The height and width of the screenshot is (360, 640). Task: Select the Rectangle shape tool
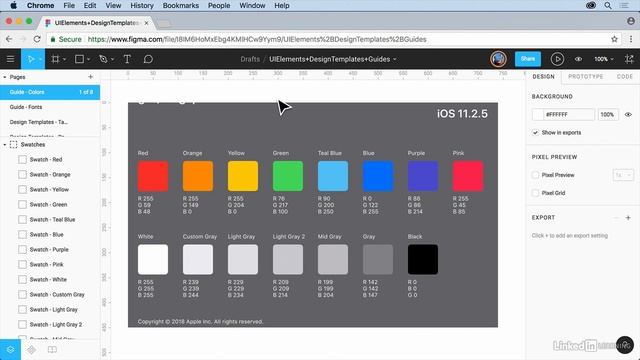pos(79,59)
